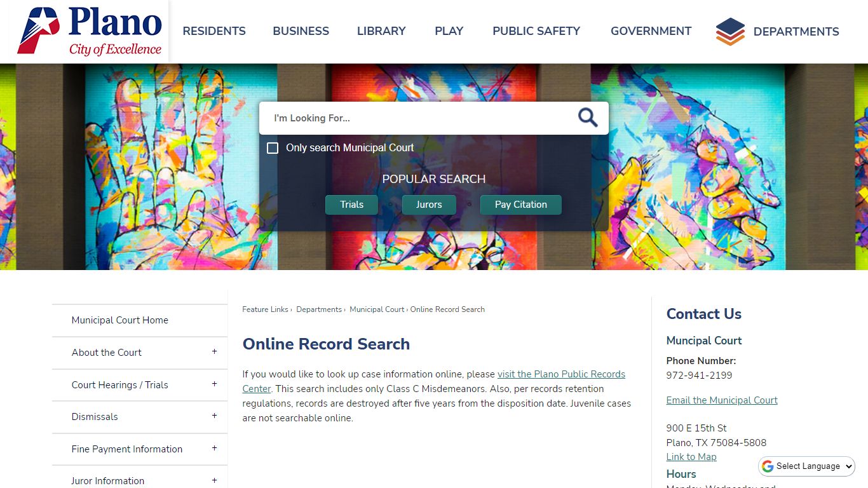Click the POPULAR SEARCH heading
868x488 pixels.
434,179
